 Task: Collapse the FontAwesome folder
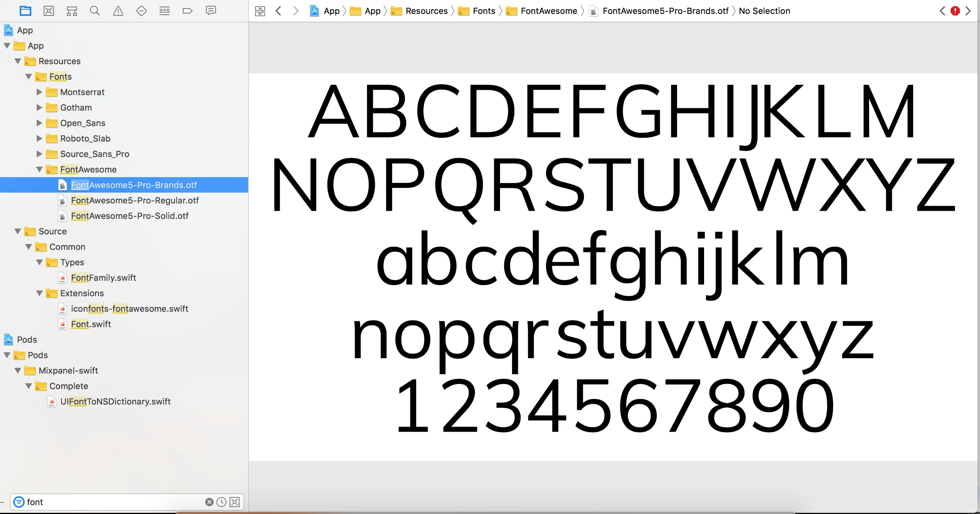(x=39, y=169)
